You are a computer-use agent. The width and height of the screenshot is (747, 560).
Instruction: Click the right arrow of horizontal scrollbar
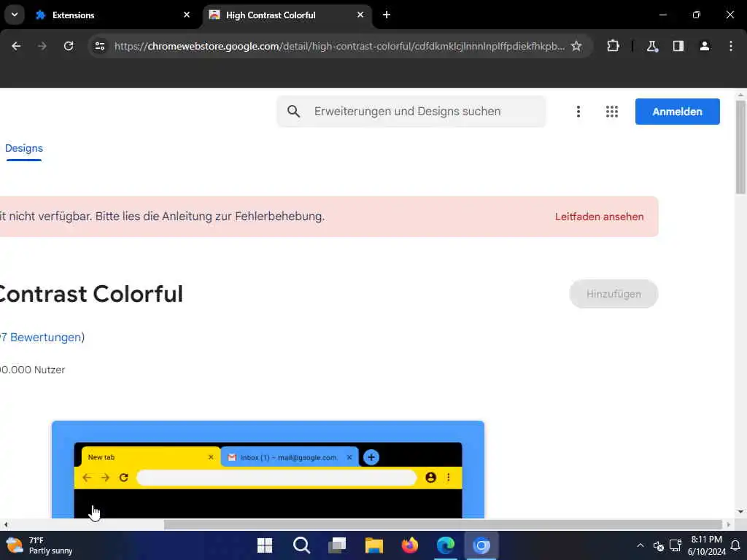[729, 524]
